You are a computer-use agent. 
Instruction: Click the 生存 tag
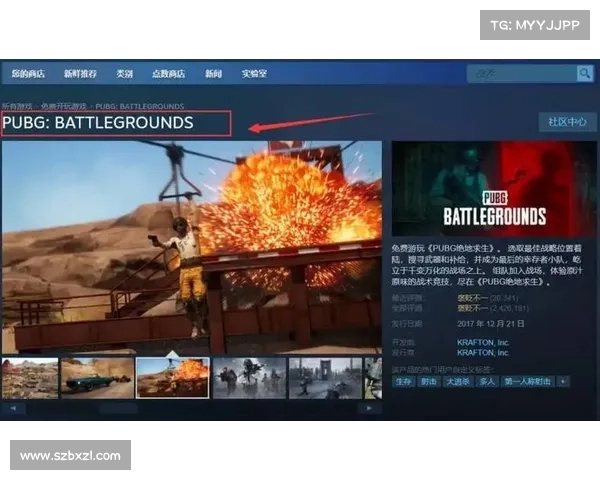pyautogui.click(x=403, y=381)
